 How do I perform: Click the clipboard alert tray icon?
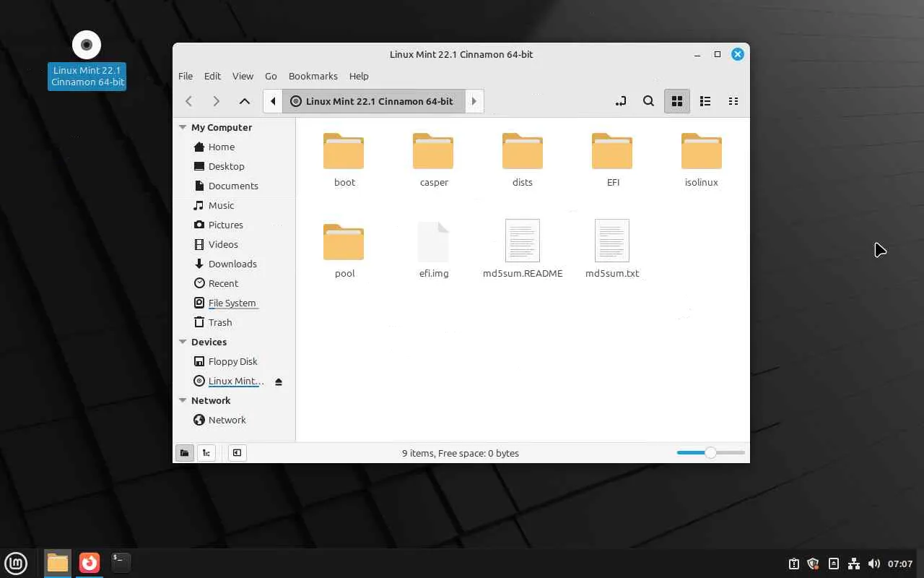793,564
